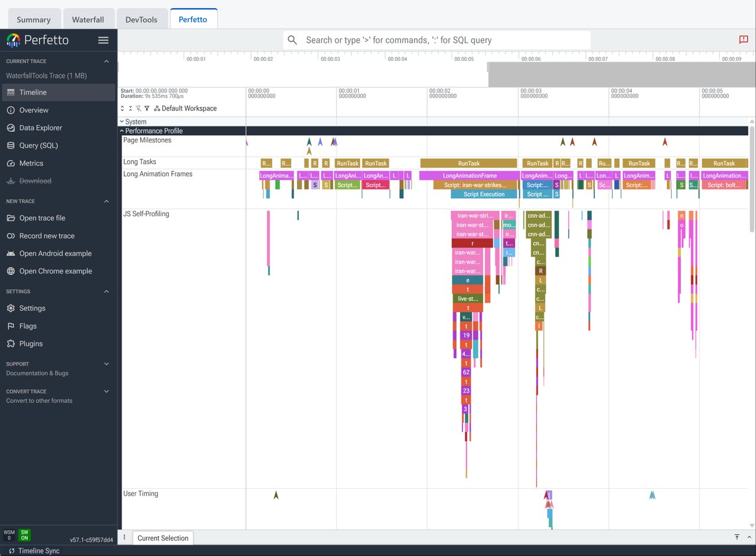The image size is (756, 556).
Task: Toggle the hamburger sidebar menu icon
Action: [103, 40]
